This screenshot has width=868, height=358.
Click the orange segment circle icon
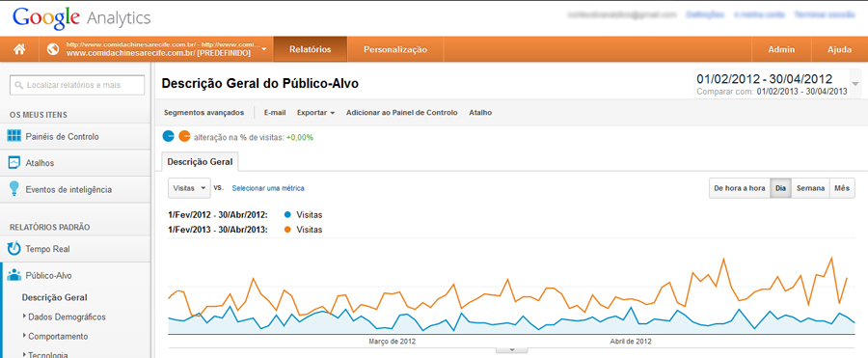point(184,136)
